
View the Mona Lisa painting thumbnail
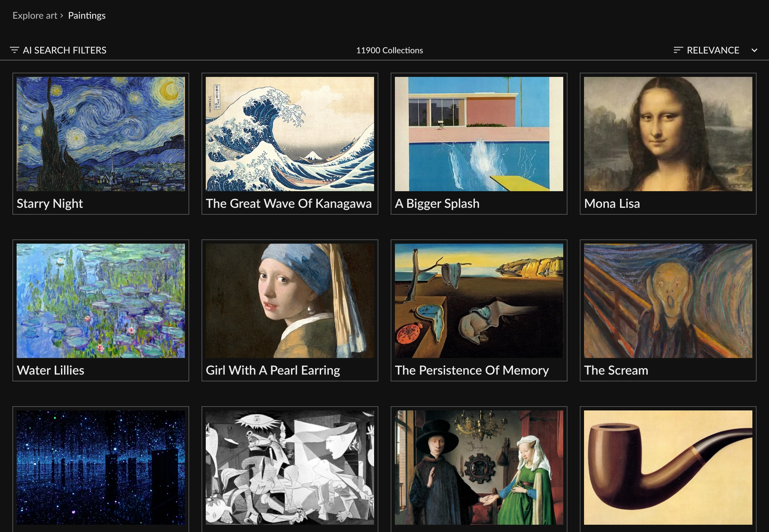click(x=668, y=134)
